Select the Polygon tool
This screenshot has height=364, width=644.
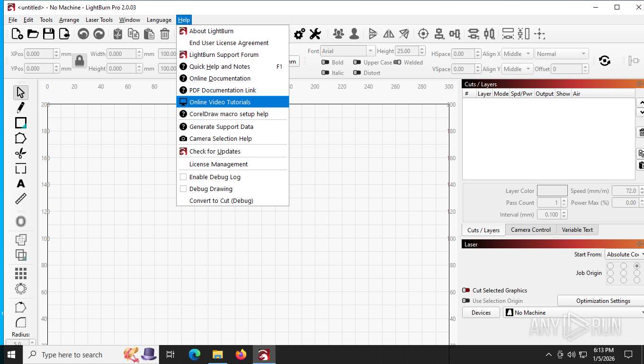(20, 138)
